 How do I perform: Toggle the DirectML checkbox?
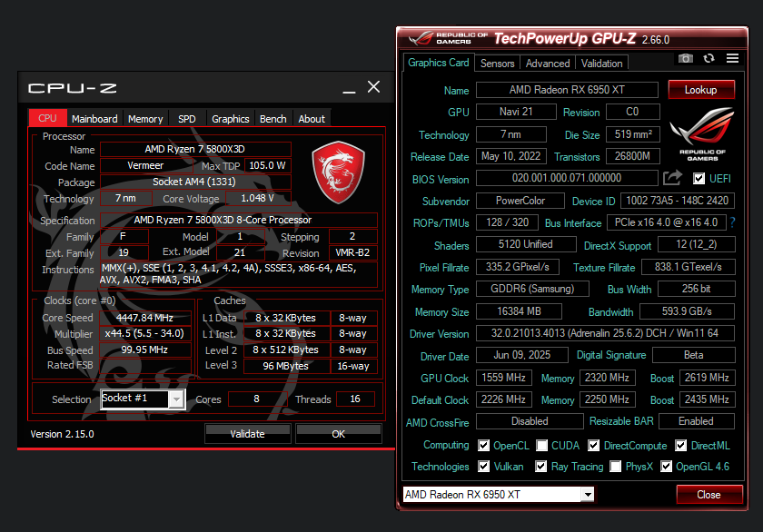click(x=680, y=446)
